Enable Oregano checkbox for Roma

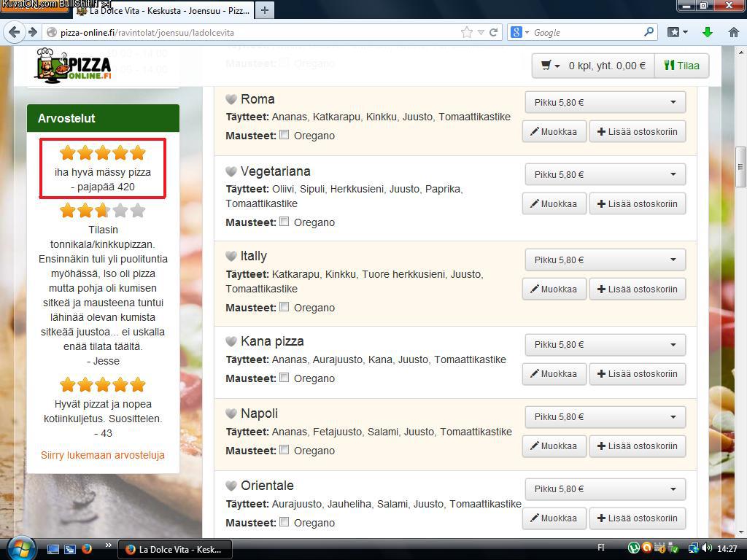click(285, 135)
